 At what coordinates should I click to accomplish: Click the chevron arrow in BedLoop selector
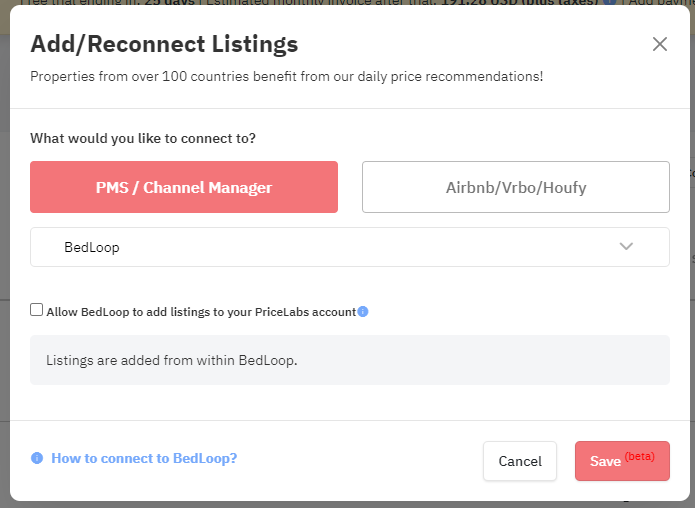[x=626, y=246]
